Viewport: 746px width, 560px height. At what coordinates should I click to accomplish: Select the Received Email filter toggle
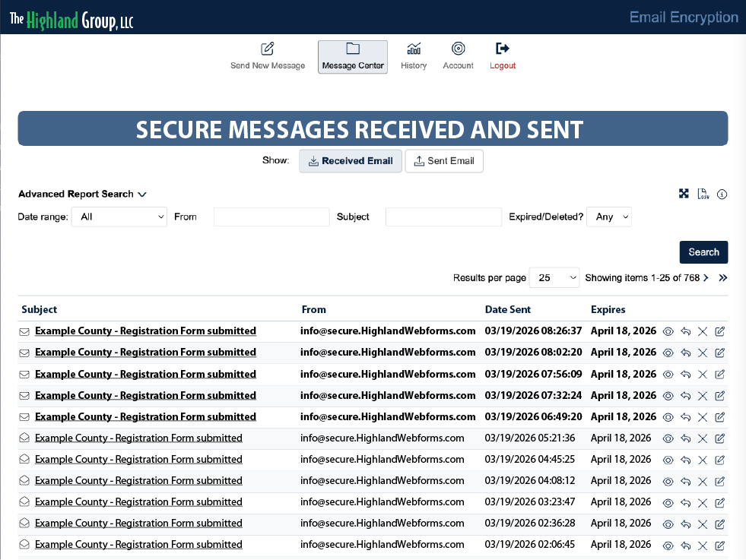tap(350, 160)
